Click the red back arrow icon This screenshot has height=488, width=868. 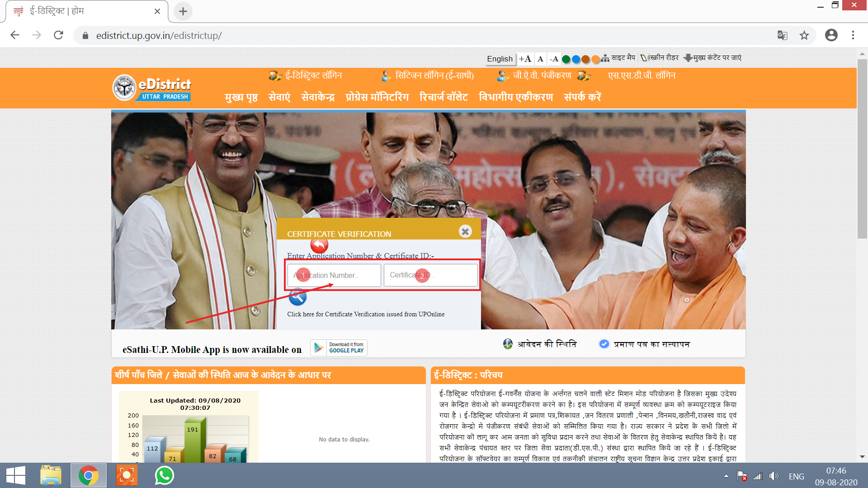319,245
